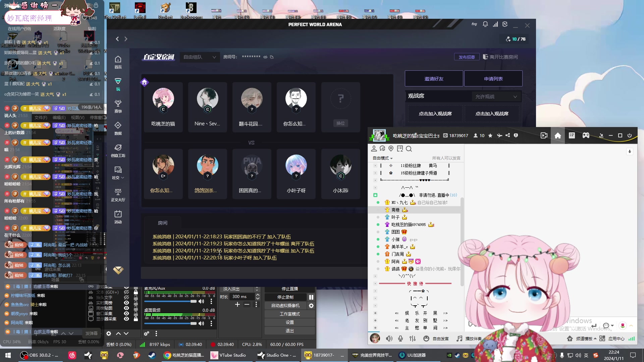Click the 发布招募 button
The image size is (644, 362).
[467, 57]
